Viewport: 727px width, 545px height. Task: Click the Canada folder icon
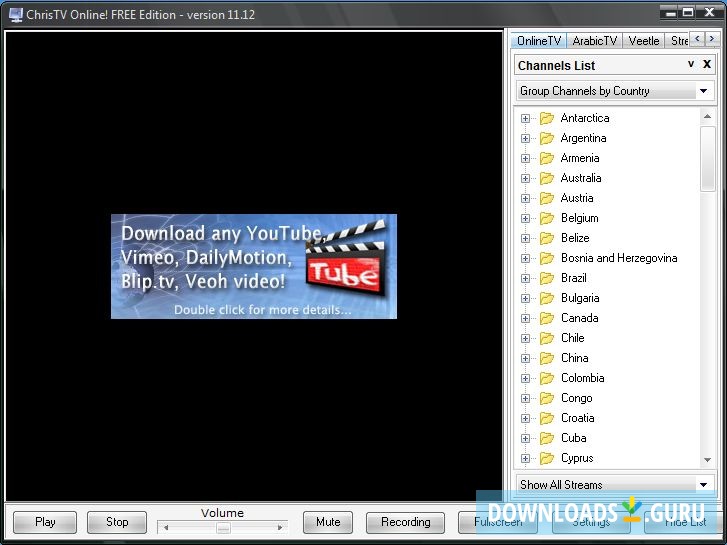[547, 318]
